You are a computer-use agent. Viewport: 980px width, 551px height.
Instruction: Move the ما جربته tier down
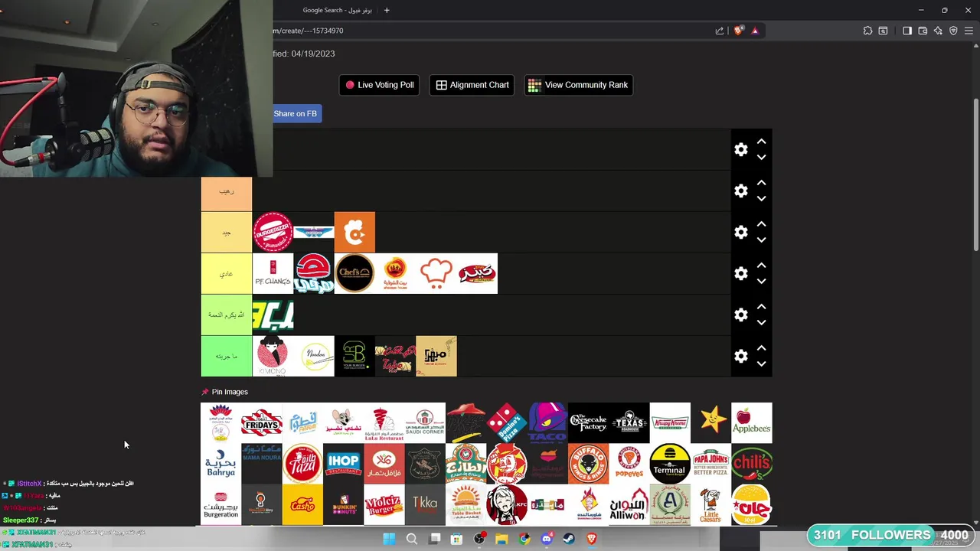point(761,364)
